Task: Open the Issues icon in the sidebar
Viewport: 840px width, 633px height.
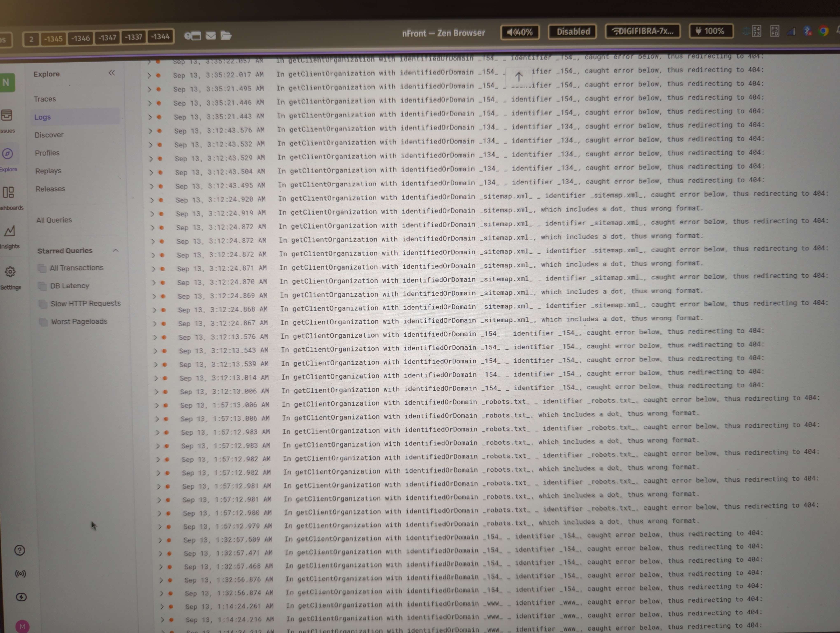Action: (6, 115)
